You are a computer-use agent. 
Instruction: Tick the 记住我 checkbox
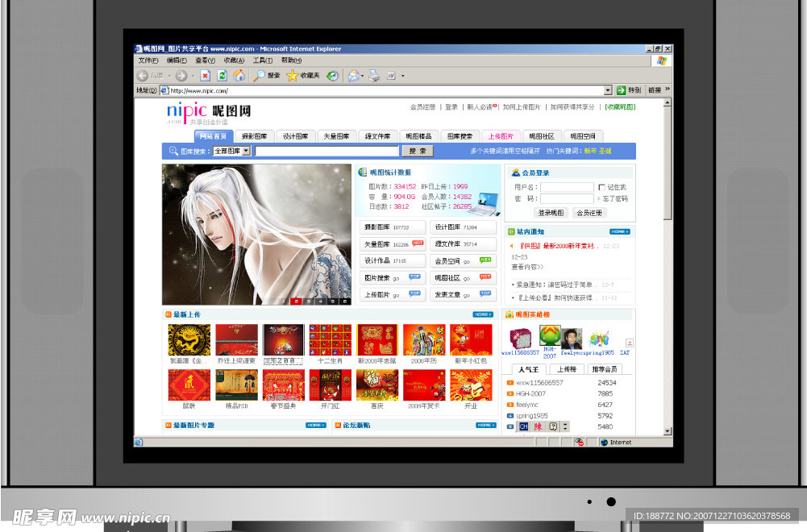[x=601, y=187]
